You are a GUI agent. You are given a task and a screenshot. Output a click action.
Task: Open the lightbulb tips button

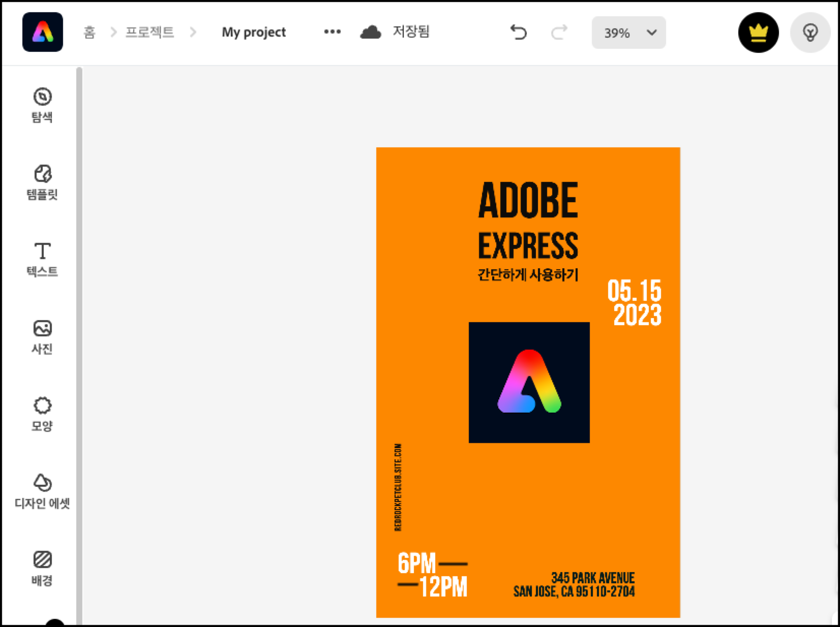coord(810,33)
